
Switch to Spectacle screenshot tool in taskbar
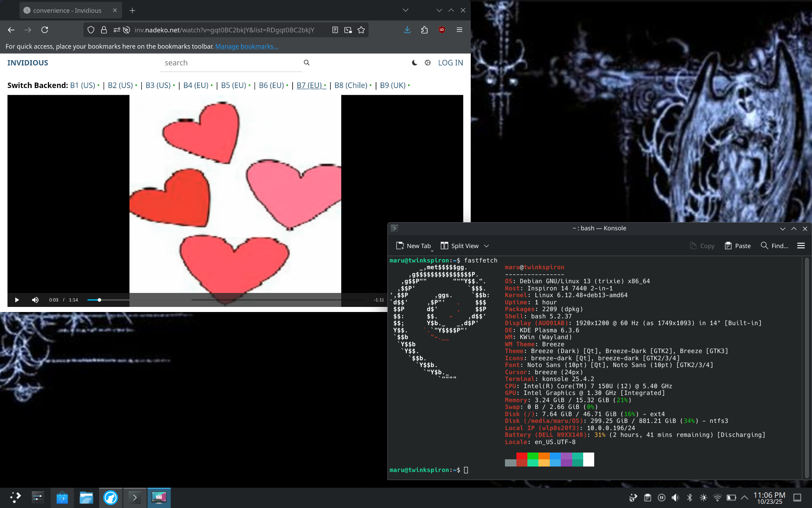tap(159, 498)
